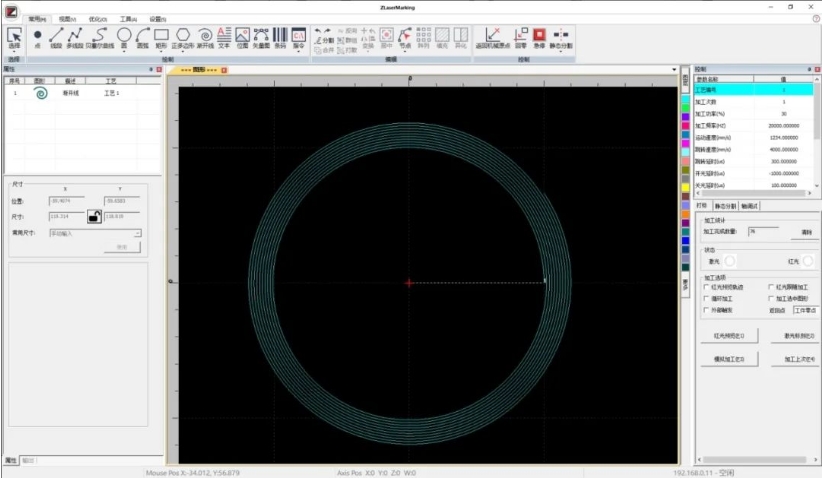This screenshot has width=822, height=479.
Task: Enable 外部触发 external trigger checkbox
Action: 707,310
